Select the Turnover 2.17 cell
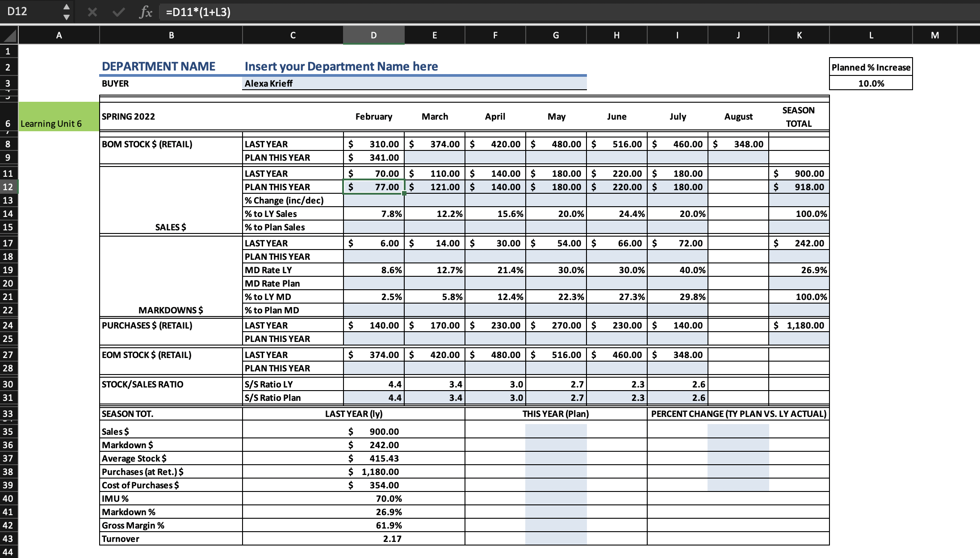The height and width of the screenshot is (558, 980). [374, 539]
